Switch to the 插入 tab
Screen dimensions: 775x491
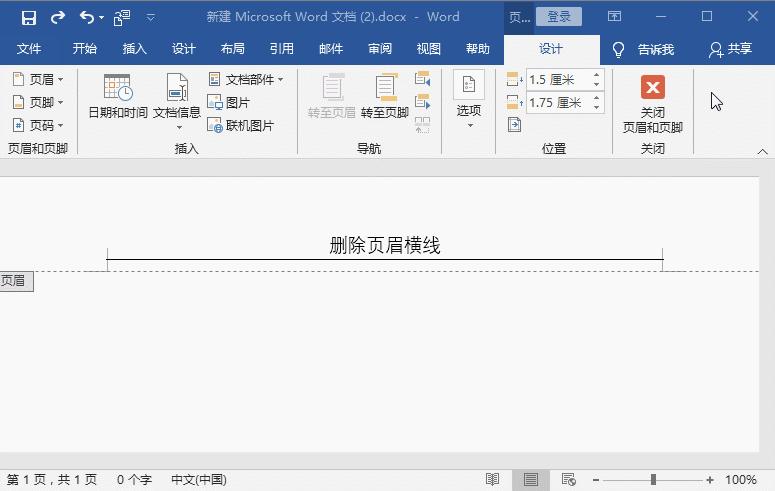click(134, 48)
